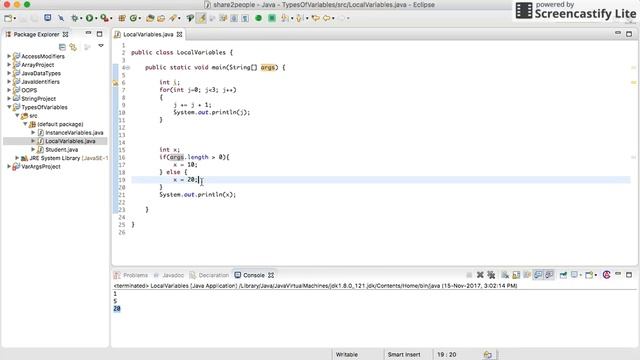Select the (default package) node
Screen dimensions: 640x360
click(60, 124)
